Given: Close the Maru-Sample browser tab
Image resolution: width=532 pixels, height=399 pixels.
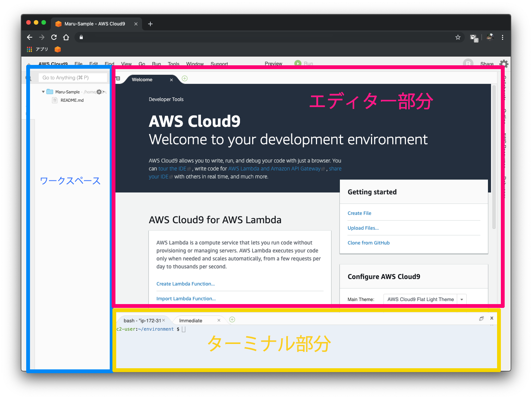Looking at the screenshot, I should (136, 24).
